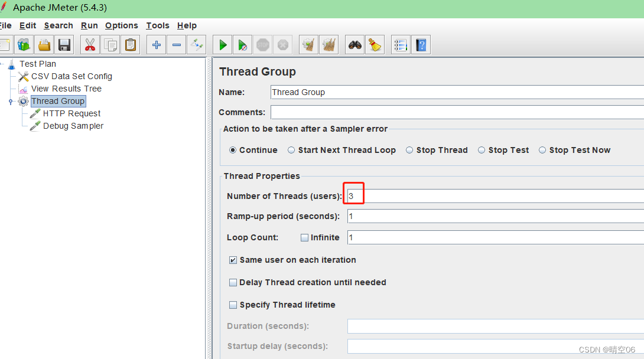This screenshot has width=644, height=359.
Task: Click the Comments input field
Action: pyautogui.click(x=457, y=112)
